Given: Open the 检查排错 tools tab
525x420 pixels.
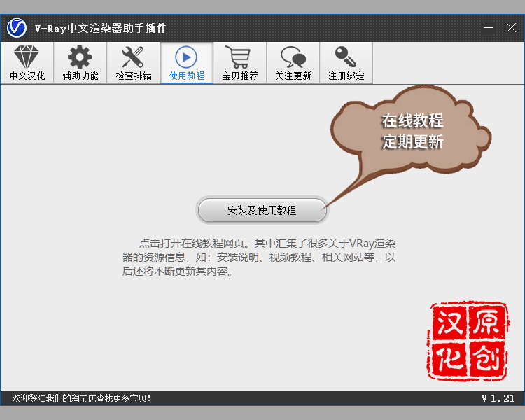Looking at the screenshot, I should pyautogui.click(x=134, y=62).
